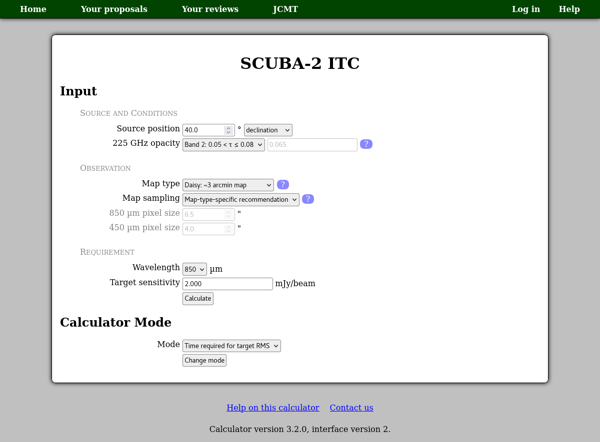The height and width of the screenshot is (442, 600).
Task: Click the Source position value field
Action: pos(208,130)
